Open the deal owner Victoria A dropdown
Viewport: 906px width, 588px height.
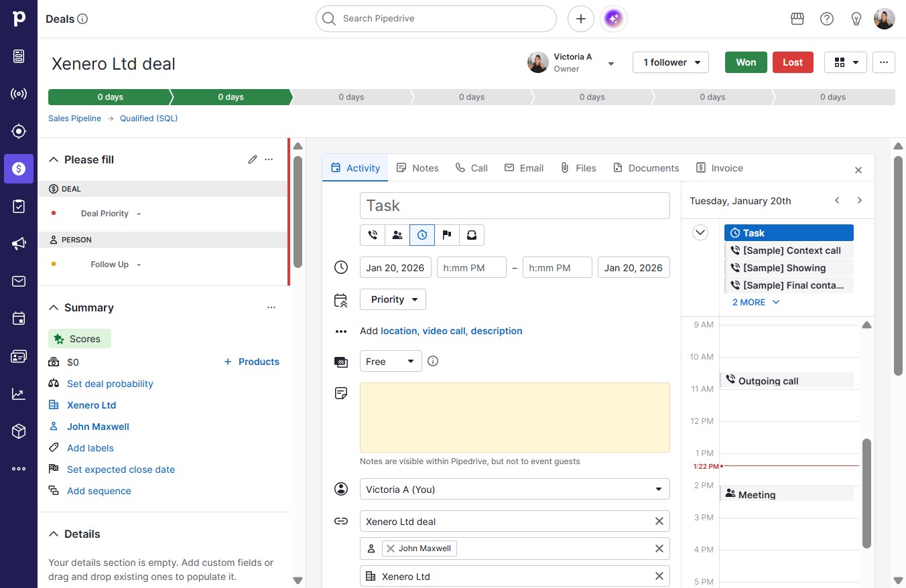572,62
